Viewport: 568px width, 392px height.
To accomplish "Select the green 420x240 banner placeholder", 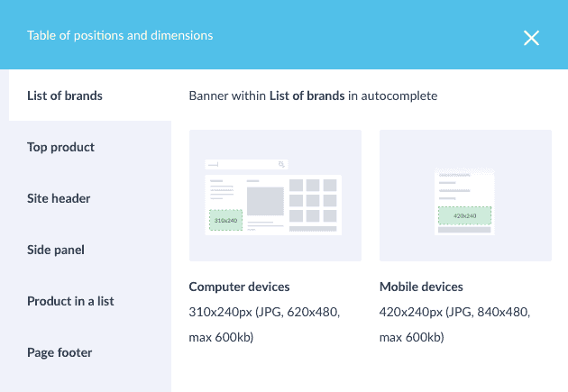I will point(465,215).
